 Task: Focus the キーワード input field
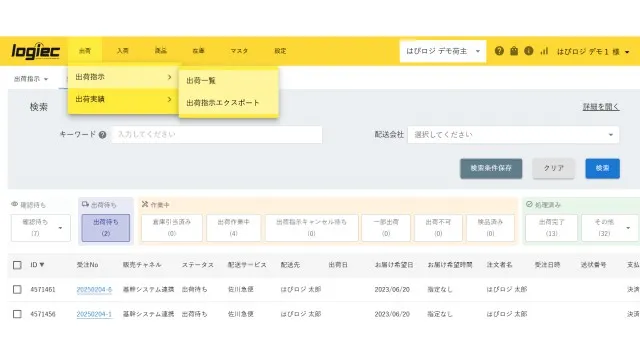click(217, 135)
